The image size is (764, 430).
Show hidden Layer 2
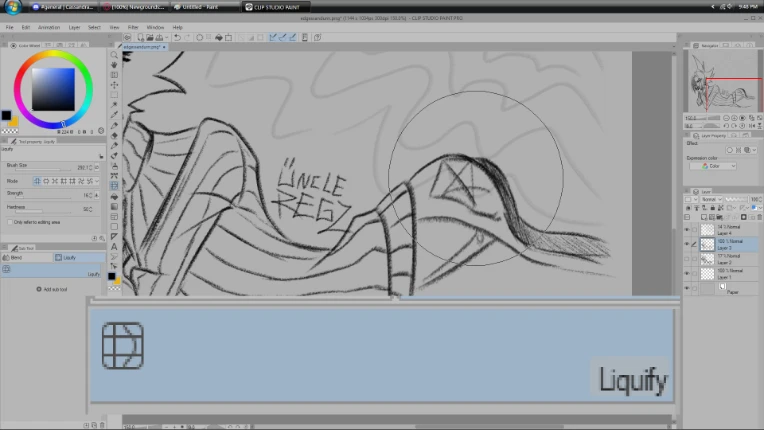(687, 259)
